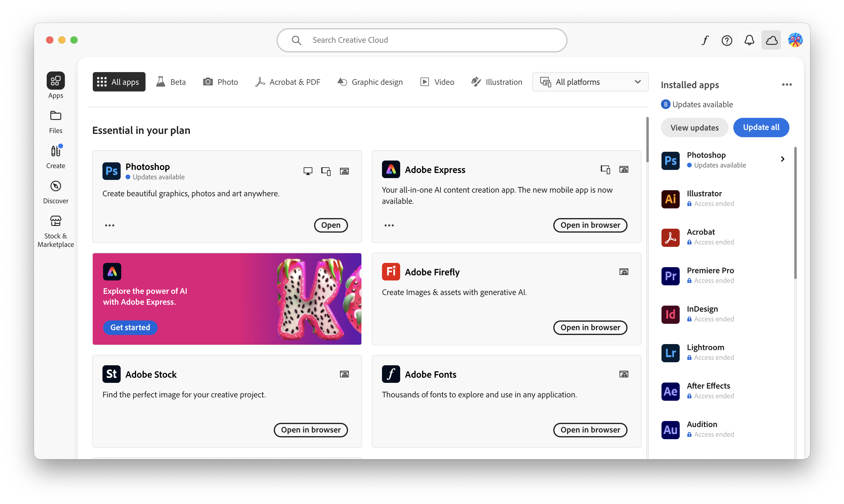
Task: Click the Installed apps panel scrollbar
Action: 795,213
